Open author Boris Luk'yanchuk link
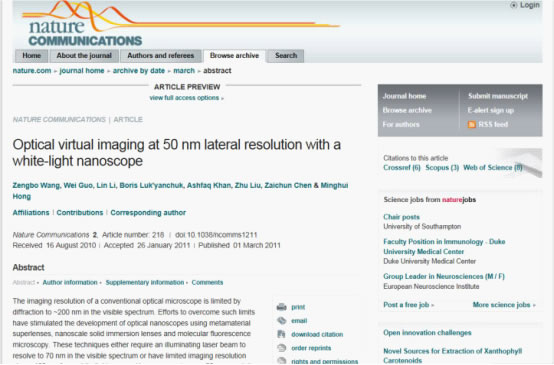 tap(151, 186)
